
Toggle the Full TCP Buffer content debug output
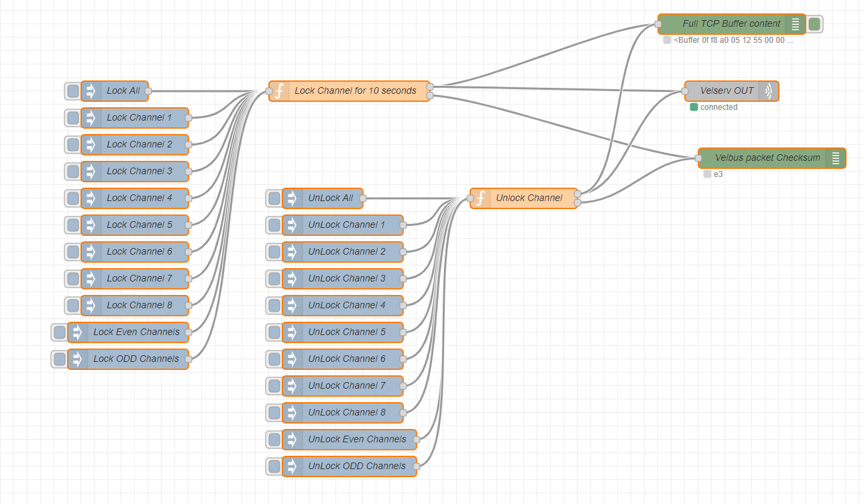[x=814, y=24]
